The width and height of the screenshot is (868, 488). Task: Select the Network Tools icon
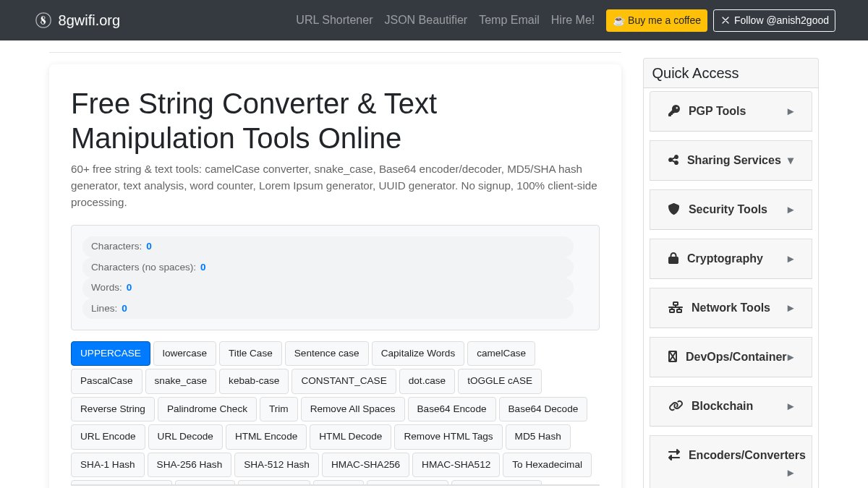click(x=676, y=307)
